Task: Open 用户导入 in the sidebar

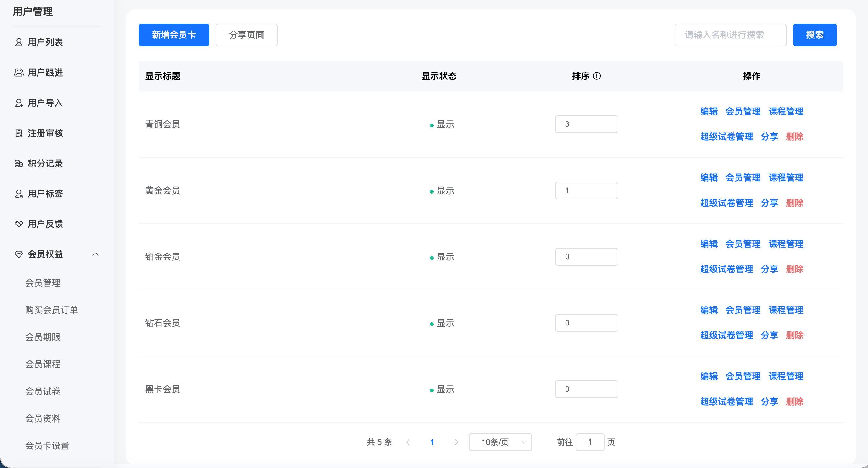Action: click(45, 103)
